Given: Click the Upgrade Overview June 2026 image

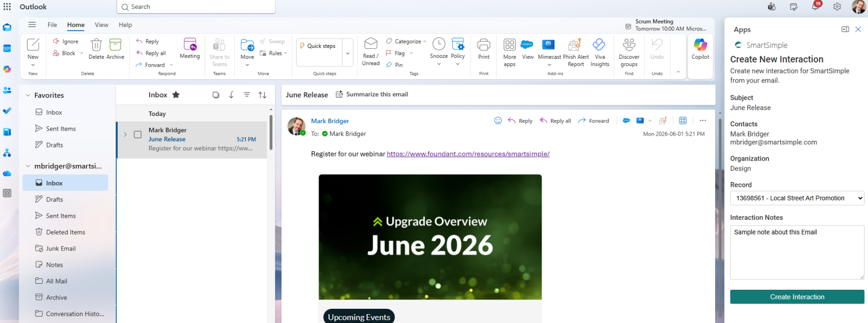Looking at the screenshot, I should (430, 237).
